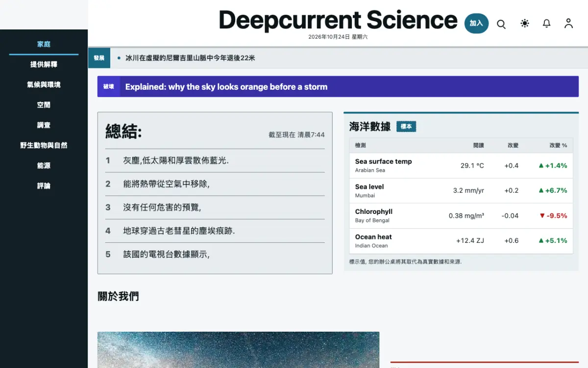This screenshot has height=368, width=588.
Task: Click the ocean data disclaimer note
Action: (405, 262)
